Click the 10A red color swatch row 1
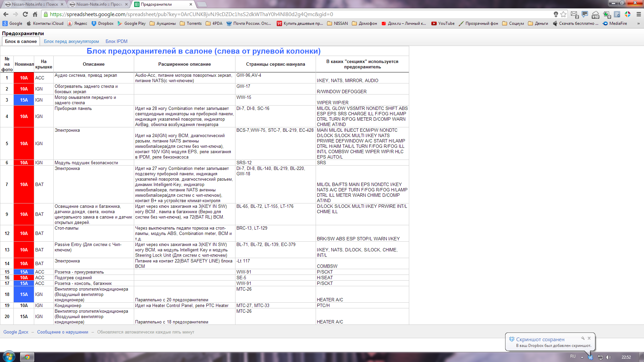Image resolution: width=644 pixels, height=362 pixels. [x=24, y=78]
